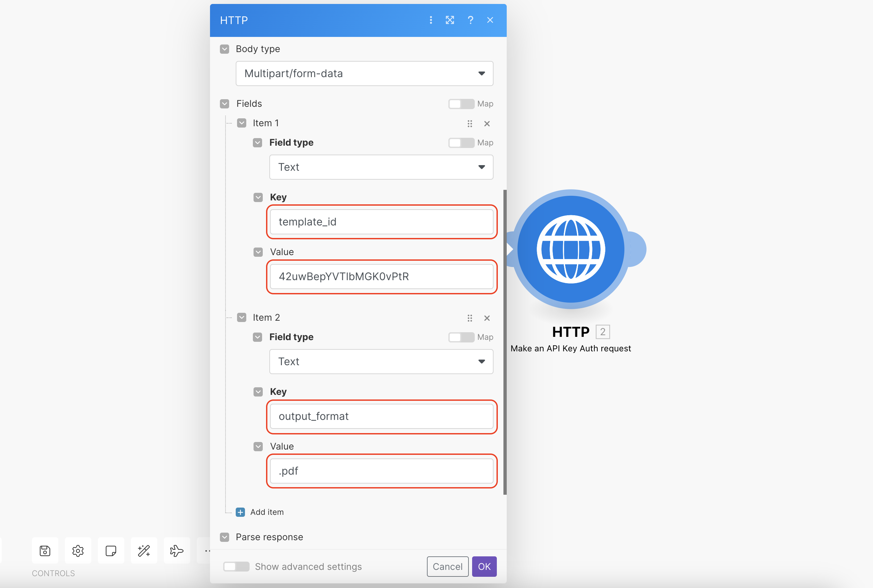Click the template_id key input

click(381, 222)
